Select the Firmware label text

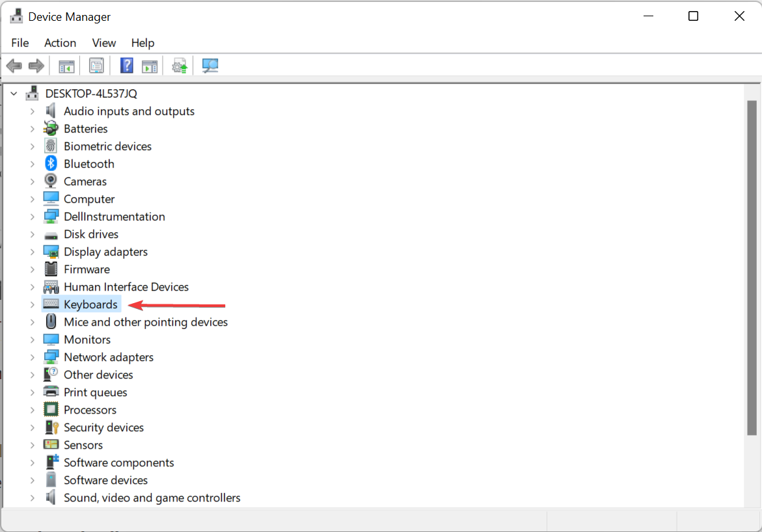87,269
